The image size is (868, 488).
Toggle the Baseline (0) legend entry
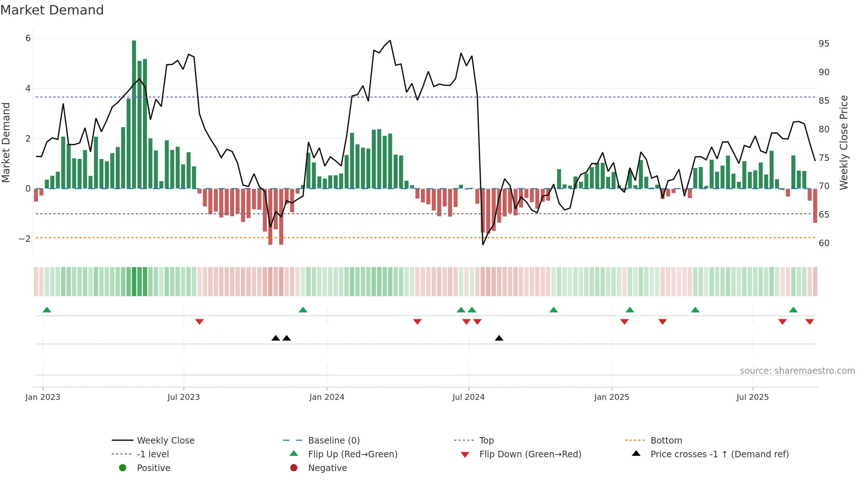click(x=321, y=440)
